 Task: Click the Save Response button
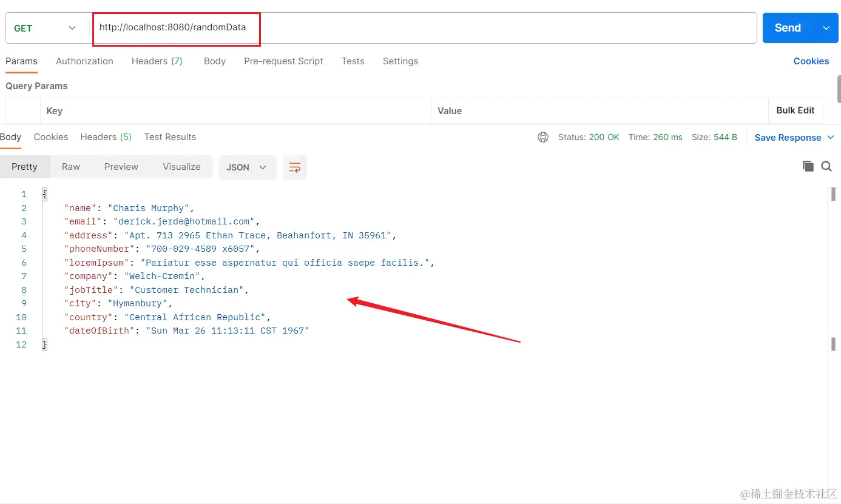788,138
